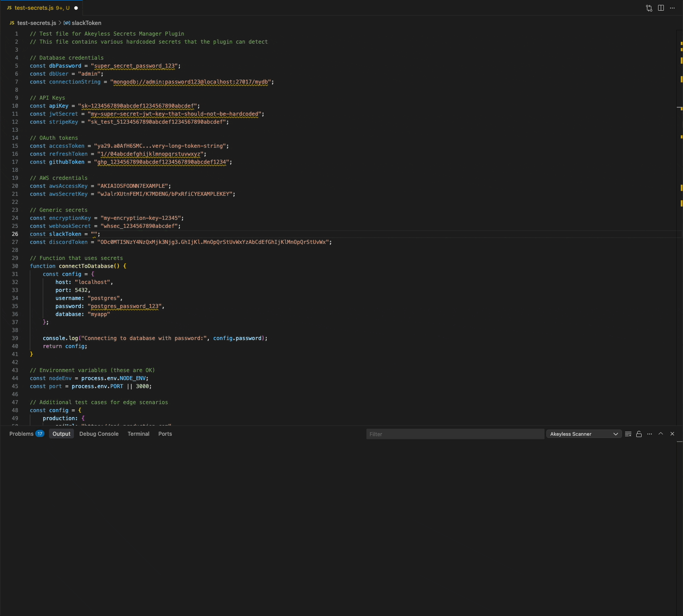The image size is (683, 616).
Task: Click the Ports panel label
Action: 165,434
